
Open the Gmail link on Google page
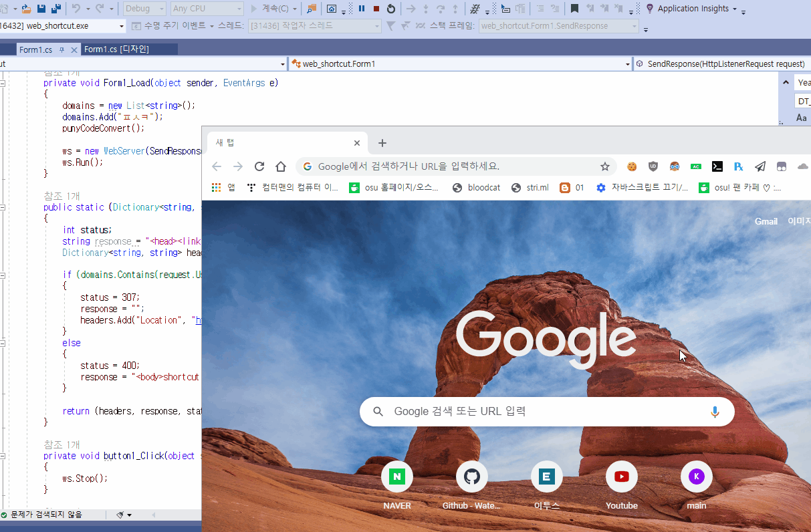tap(766, 221)
